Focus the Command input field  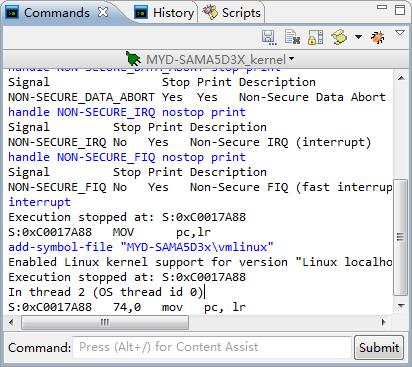212,347
